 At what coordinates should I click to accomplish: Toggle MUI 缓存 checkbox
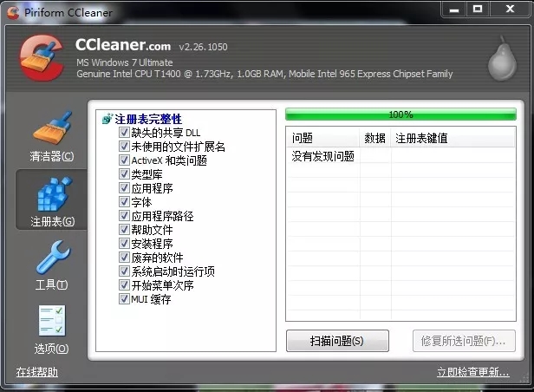tap(124, 299)
